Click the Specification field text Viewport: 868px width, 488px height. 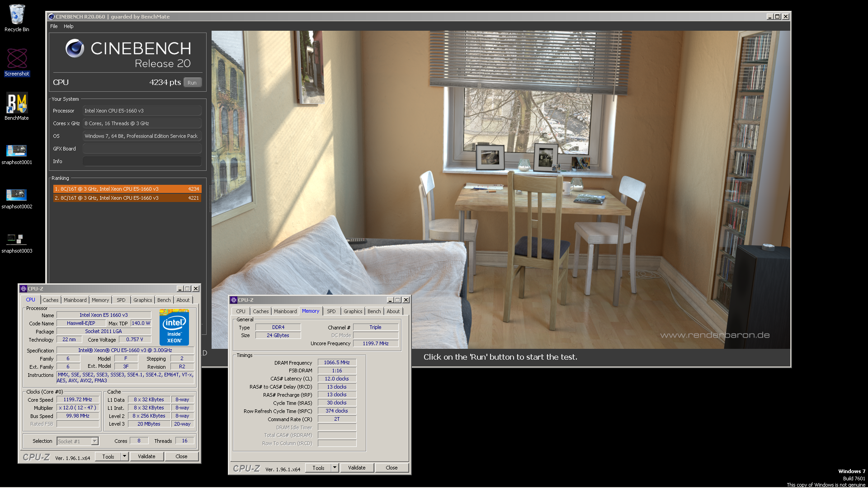[x=125, y=350]
